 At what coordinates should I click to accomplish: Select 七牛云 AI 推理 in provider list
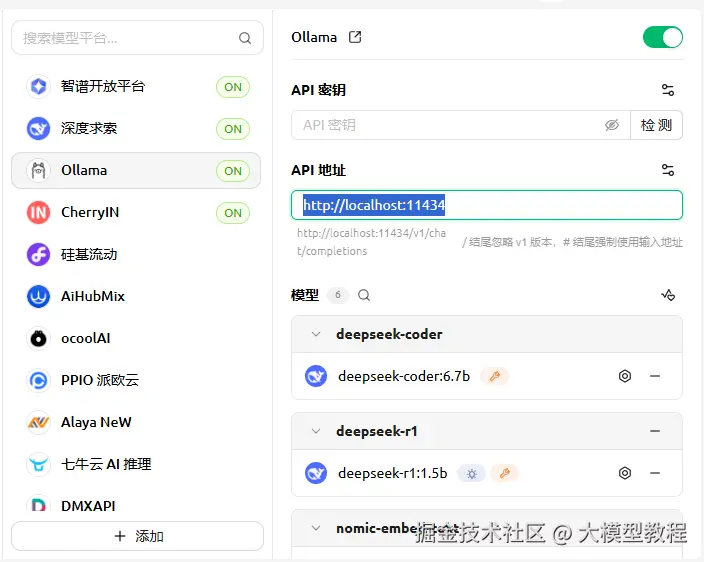(136, 464)
